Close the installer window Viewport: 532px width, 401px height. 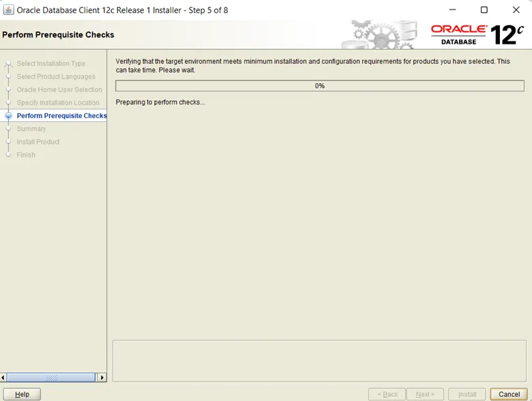tap(516, 10)
